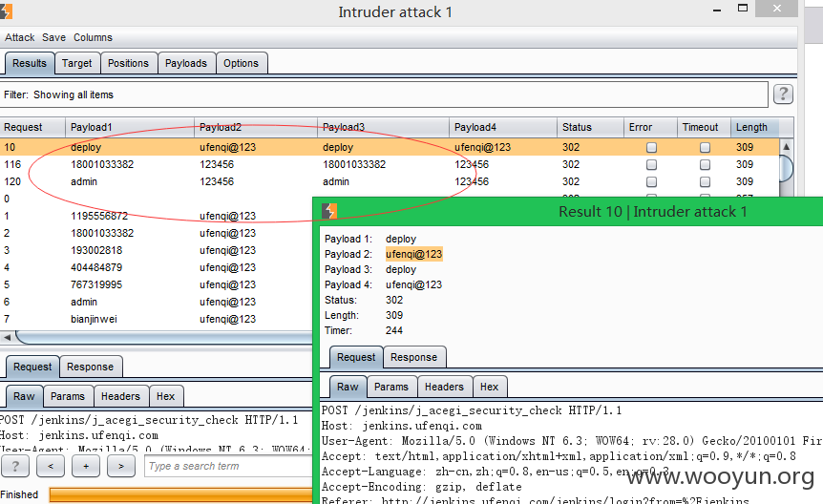Sort results by Status column header
Screen dimensions: 823x504
point(590,127)
